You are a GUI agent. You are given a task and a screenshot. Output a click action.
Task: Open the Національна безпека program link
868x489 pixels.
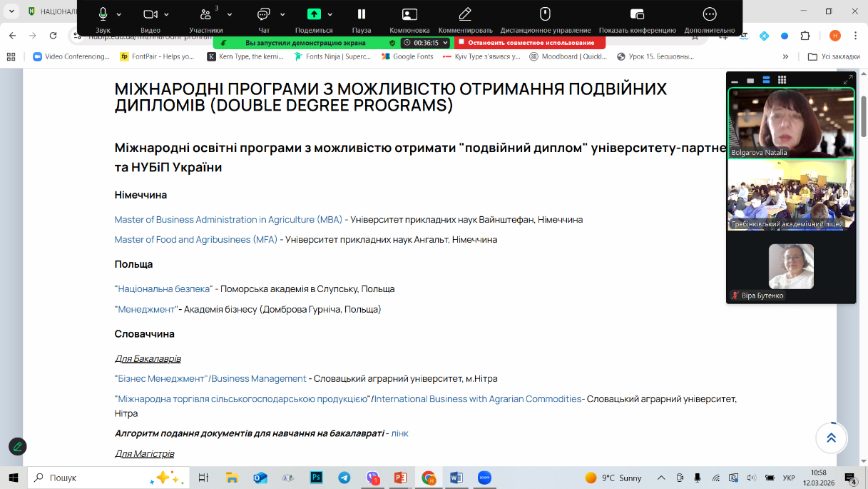coord(163,289)
